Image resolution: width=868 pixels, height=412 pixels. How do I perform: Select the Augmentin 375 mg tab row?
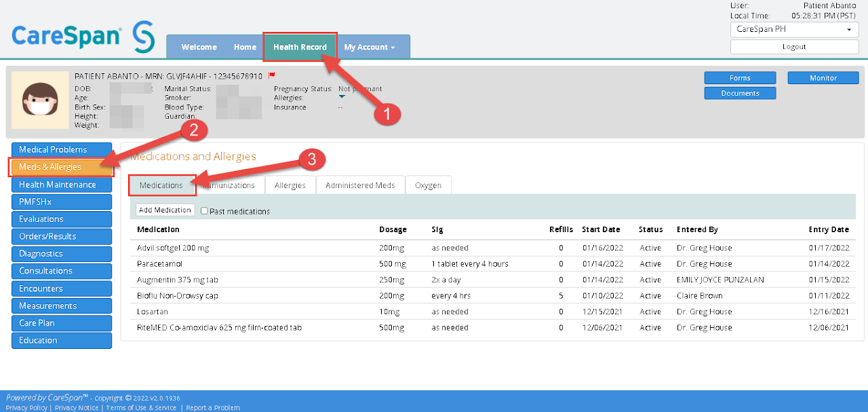(x=493, y=280)
